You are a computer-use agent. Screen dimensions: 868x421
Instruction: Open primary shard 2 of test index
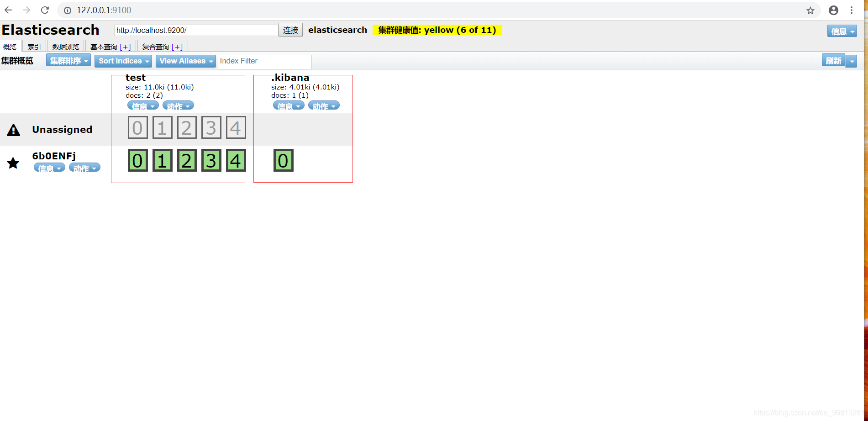click(x=186, y=161)
